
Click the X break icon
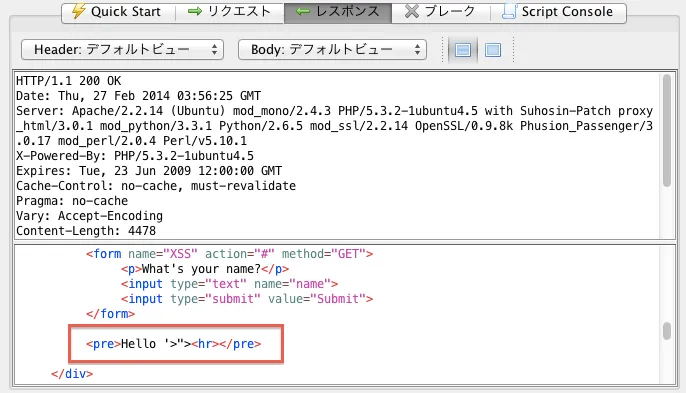click(412, 12)
